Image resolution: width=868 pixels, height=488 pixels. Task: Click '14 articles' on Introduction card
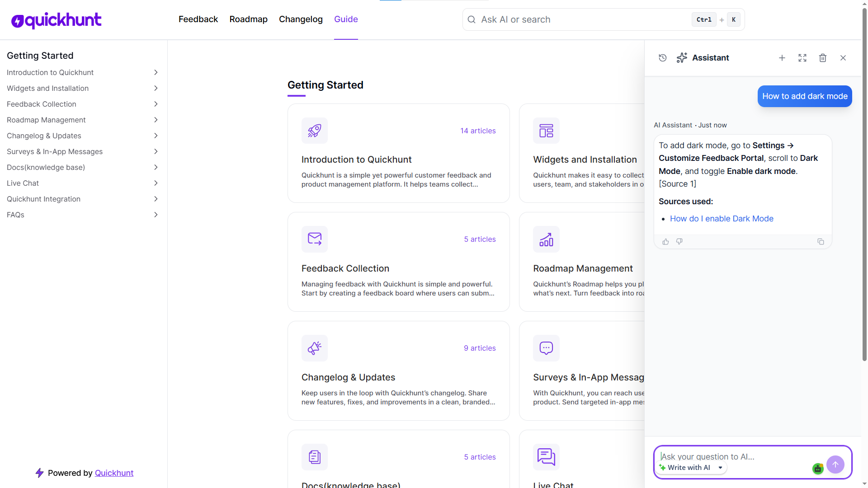478,131
